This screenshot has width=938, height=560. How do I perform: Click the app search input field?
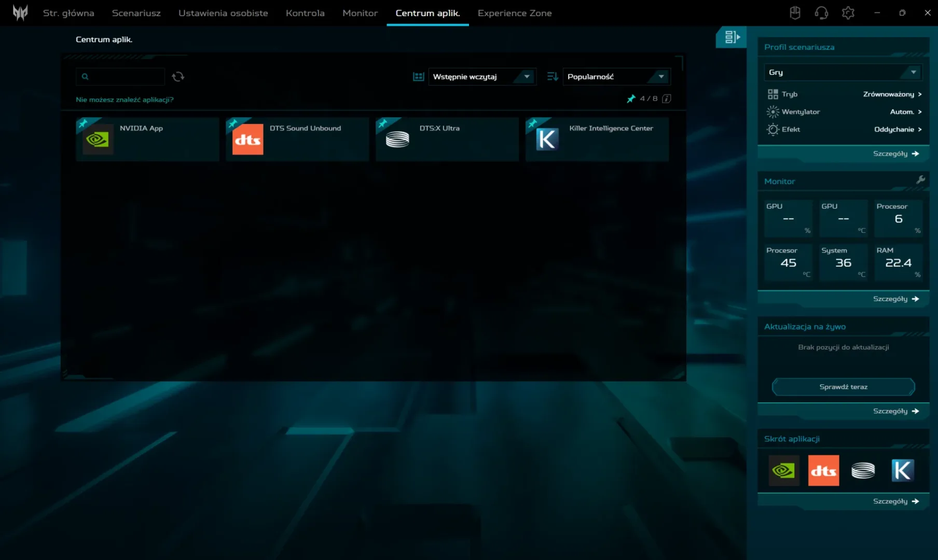point(120,77)
